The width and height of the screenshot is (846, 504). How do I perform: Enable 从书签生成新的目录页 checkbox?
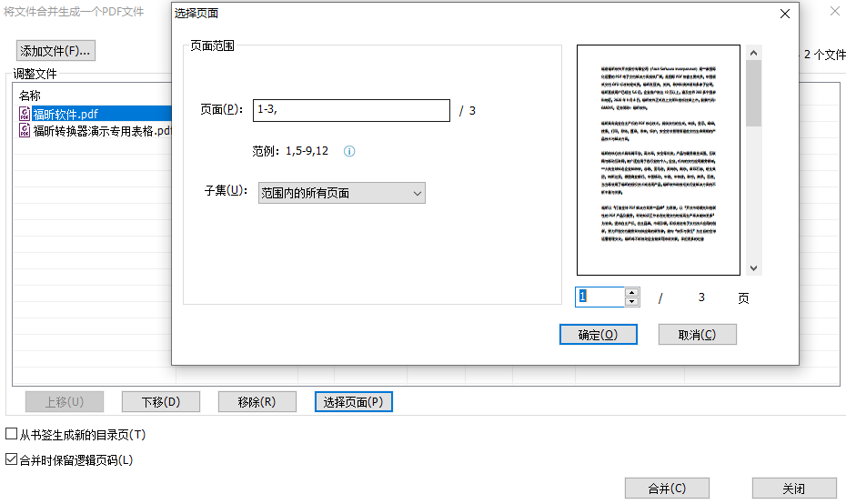pyautogui.click(x=12, y=435)
